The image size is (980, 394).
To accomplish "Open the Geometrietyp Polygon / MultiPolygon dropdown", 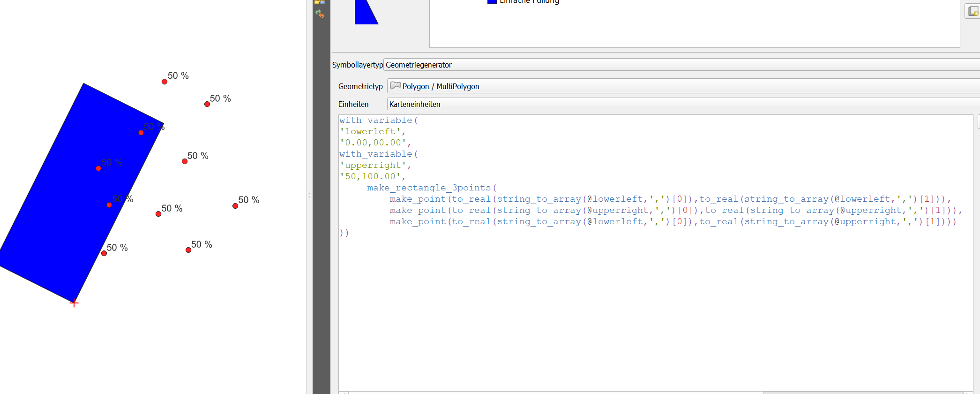I will click(x=683, y=86).
